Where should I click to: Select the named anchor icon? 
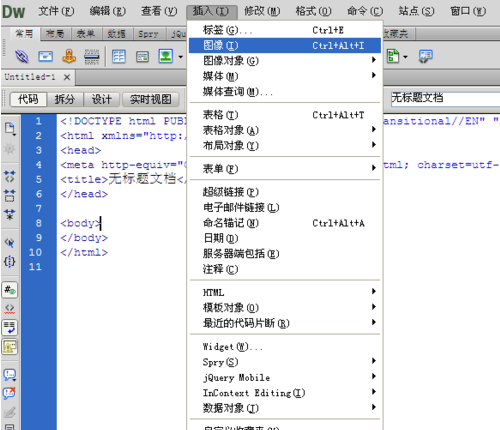pyautogui.click(x=69, y=56)
